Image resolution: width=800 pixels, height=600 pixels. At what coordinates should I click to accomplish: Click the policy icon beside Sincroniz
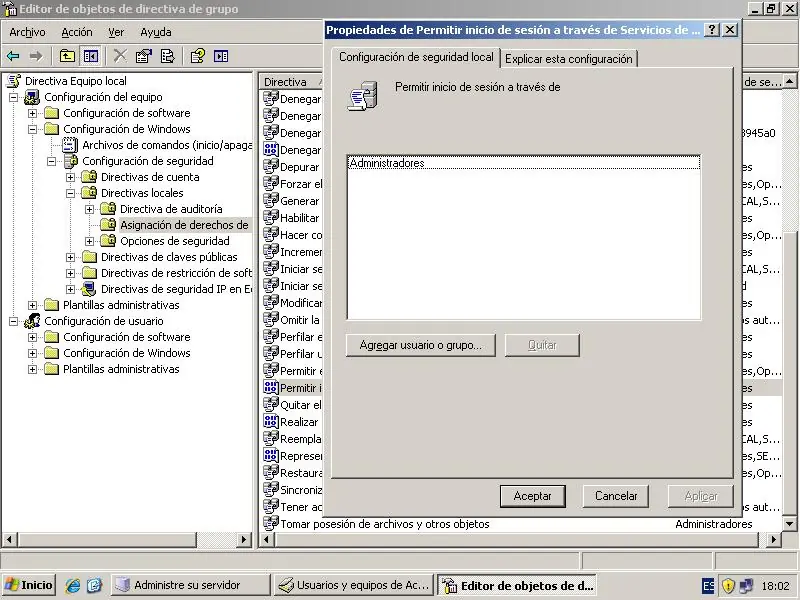pos(270,490)
